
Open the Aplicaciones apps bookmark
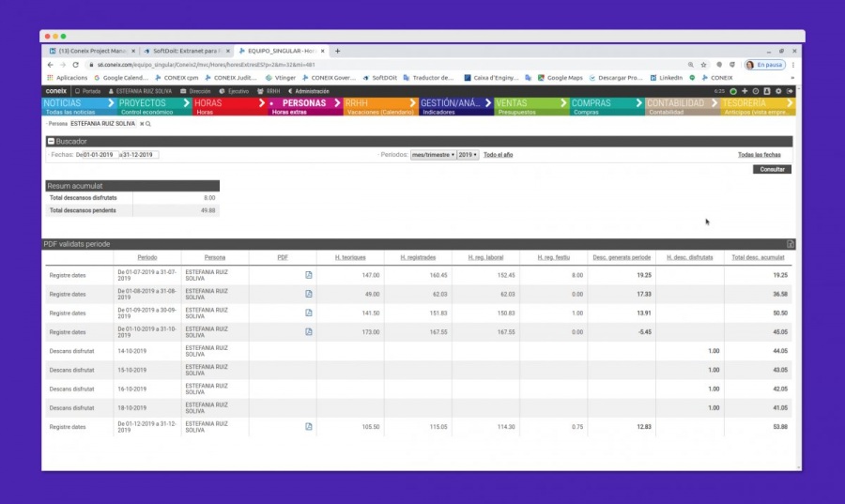(x=68, y=78)
